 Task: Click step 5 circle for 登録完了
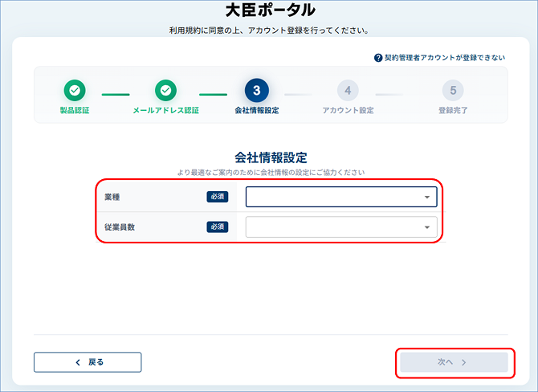pos(453,90)
